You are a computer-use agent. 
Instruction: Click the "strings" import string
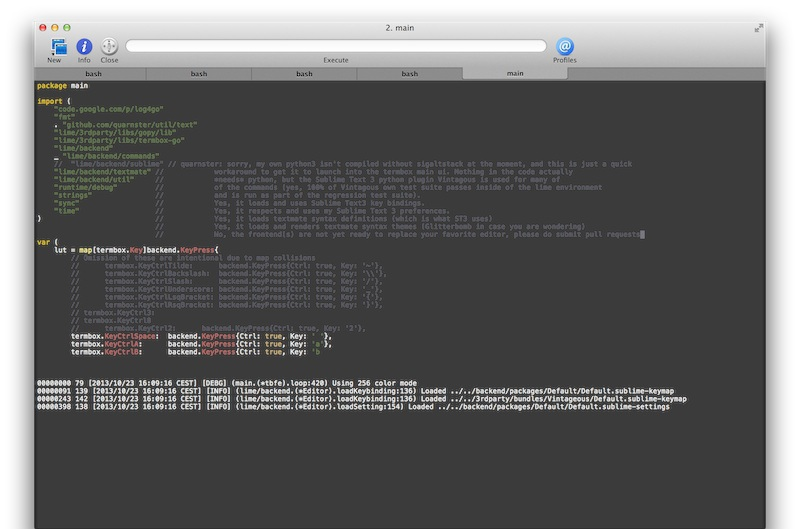pos(73,195)
